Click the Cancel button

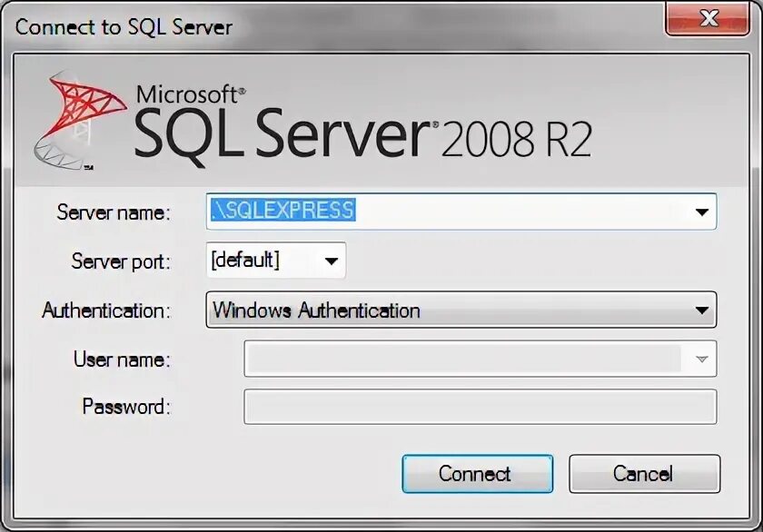644,474
